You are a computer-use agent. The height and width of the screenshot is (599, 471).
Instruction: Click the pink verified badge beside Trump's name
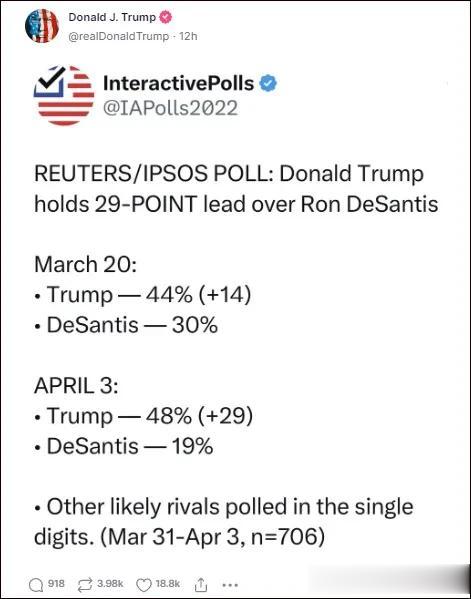click(165, 17)
